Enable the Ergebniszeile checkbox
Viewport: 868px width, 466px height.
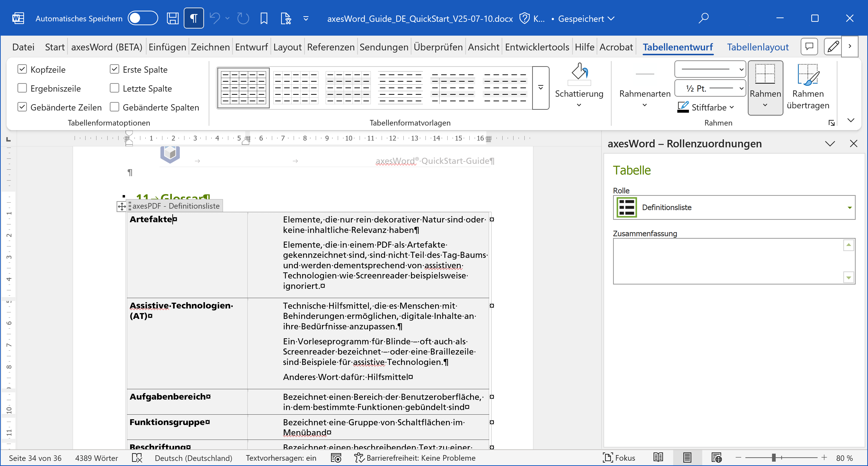(22, 88)
